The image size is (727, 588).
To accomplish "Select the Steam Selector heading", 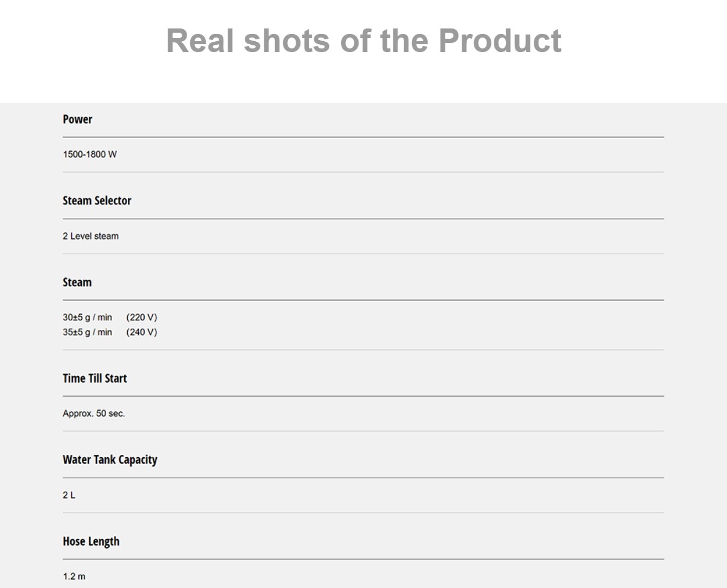I will (x=97, y=200).
